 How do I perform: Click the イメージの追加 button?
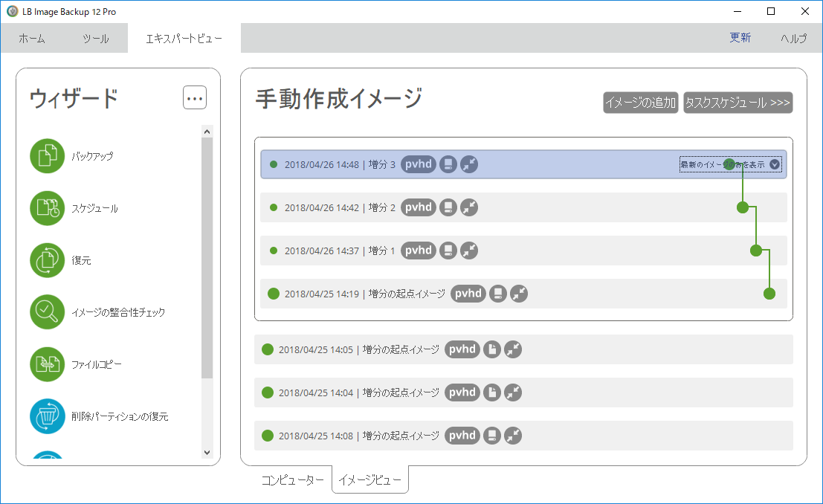point(640,103)
